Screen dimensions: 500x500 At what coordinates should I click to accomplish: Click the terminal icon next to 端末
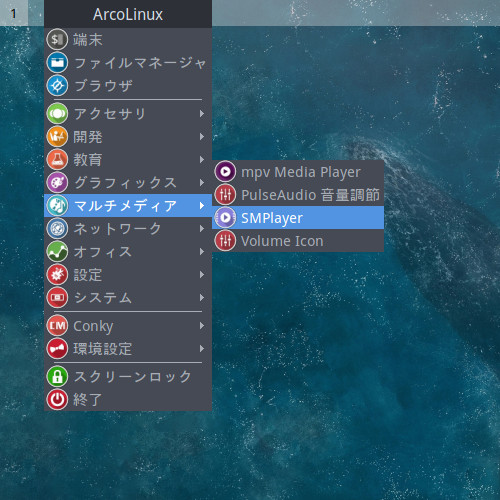click(x=57, y=39)
